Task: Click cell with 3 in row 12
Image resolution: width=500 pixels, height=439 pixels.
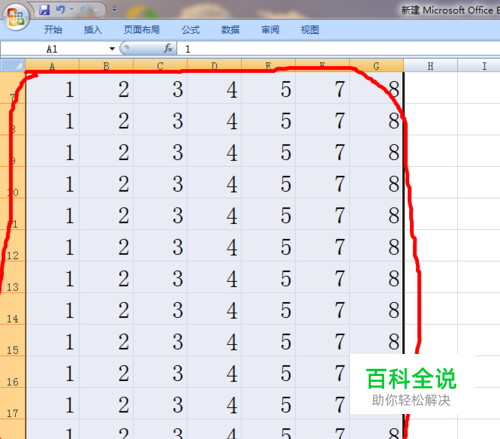Action: point(161,246)
